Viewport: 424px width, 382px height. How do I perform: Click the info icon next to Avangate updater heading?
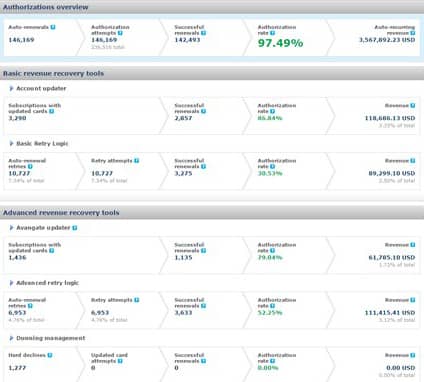[75, 228]
